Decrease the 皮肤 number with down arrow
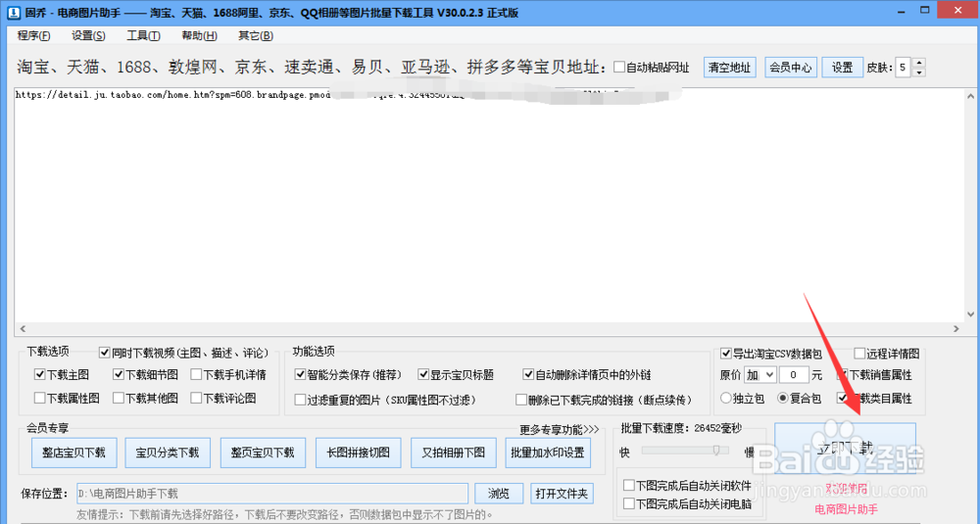 [x=919, y=71]
